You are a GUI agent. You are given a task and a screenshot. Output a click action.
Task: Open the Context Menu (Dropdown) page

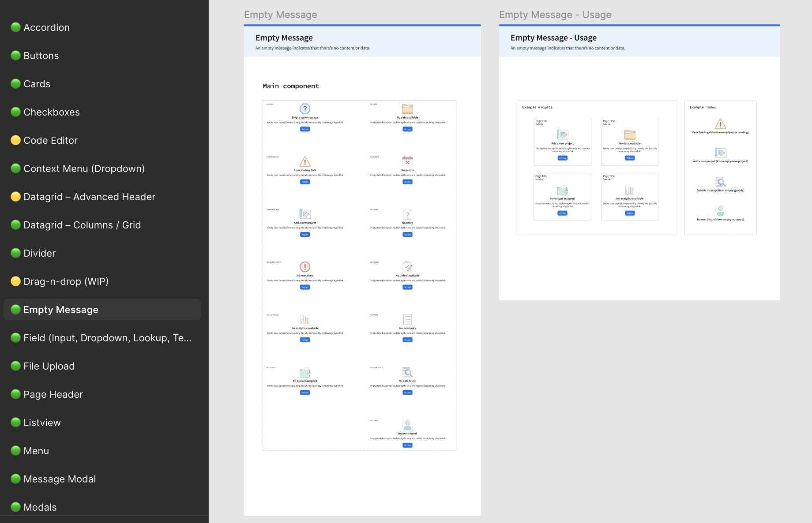102,168
